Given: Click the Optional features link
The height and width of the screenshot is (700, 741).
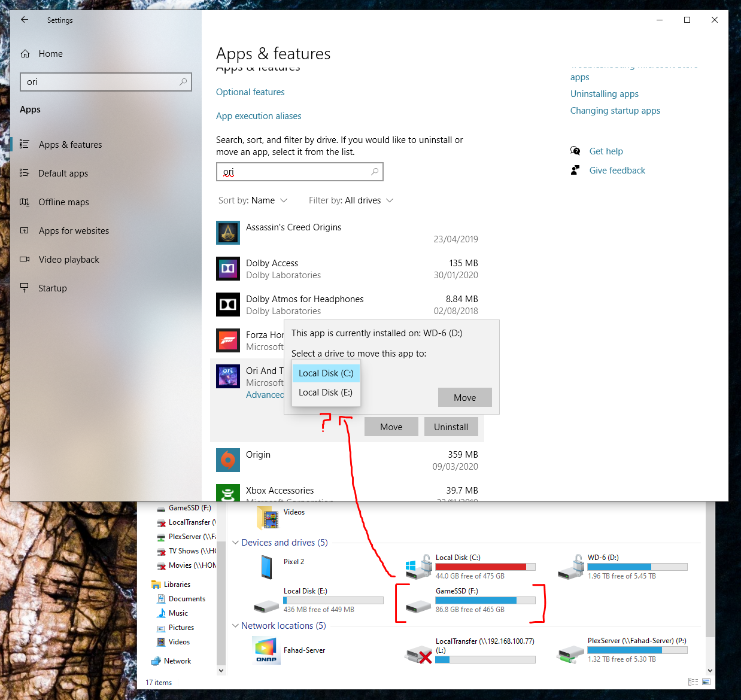Looking at the screenshot, I should pyautogui.click(x=250, y=92).
